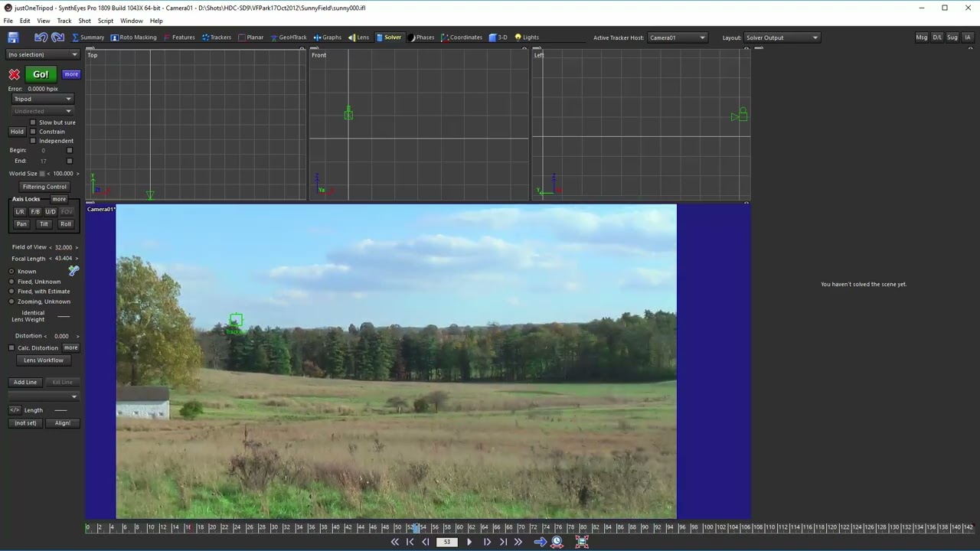Click the Redo arrow icon
Image resolution: width=980 pixels, height=551 pixels.
(57, 37)
